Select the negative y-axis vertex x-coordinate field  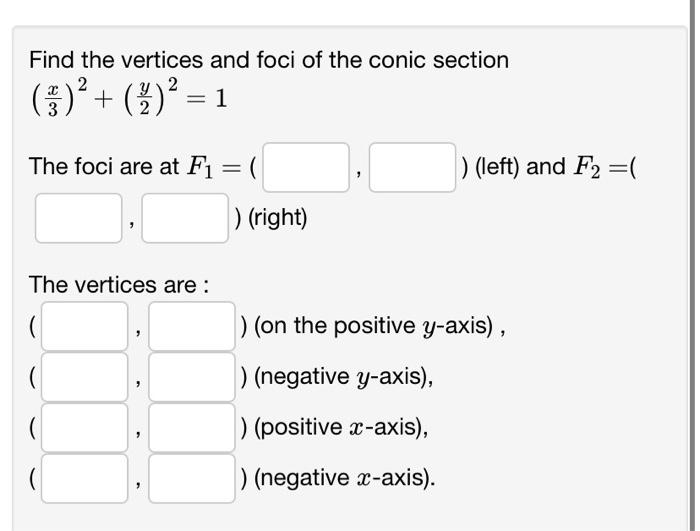coord(84,377)
